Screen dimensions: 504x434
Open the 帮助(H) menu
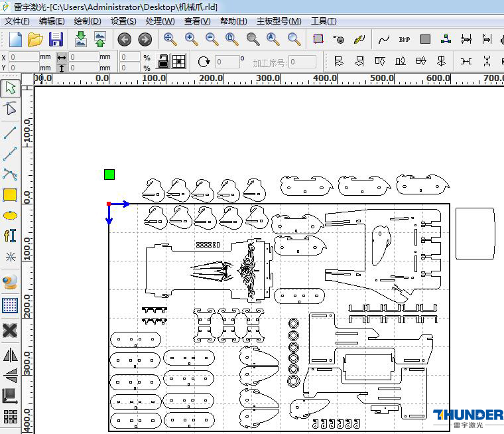(x=233, y=21)
